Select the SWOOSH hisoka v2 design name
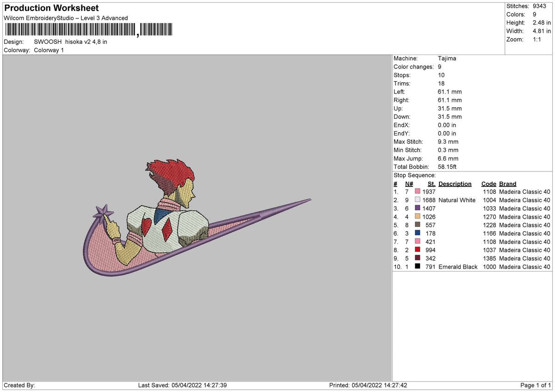Image resolution: width=555 pixels, height=392 pixels. (70, 42)
